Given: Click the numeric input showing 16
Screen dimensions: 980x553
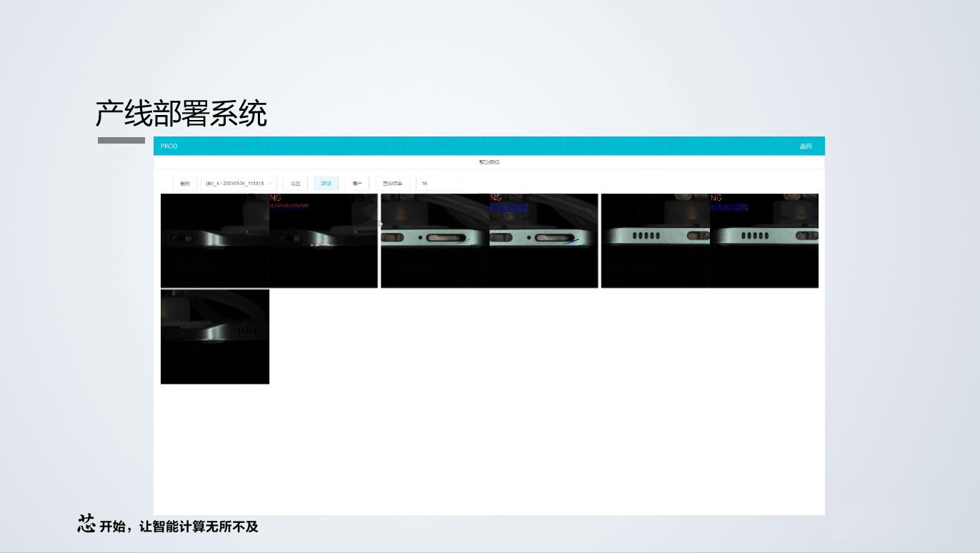Looking at the screenshot, I should [x=439, y=183].
